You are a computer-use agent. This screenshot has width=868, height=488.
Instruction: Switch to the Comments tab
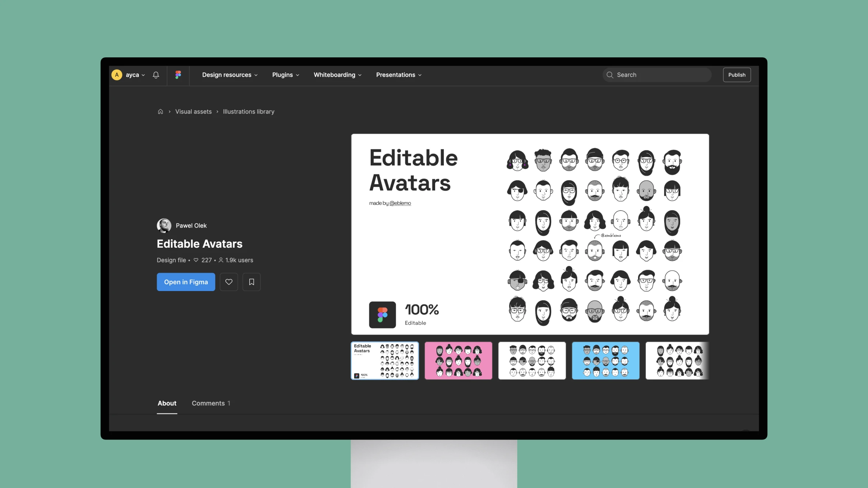pos(210,403)
